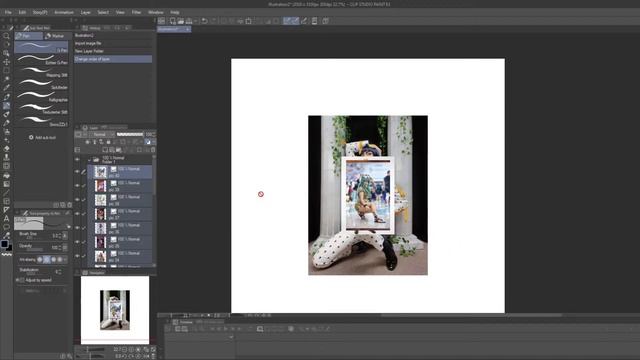Click the Redo arrow icon
The image size is (640, 360).
click(213, 21)
